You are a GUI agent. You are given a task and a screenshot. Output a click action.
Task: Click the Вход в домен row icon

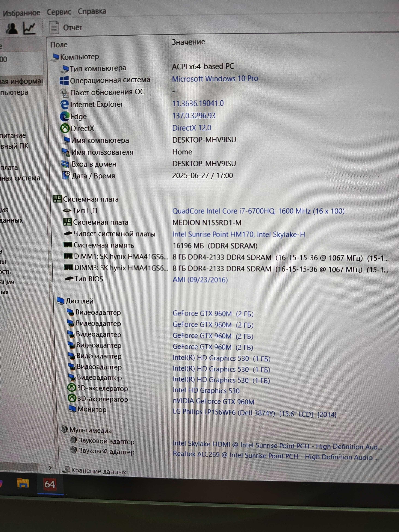click(x=65, y=164)
